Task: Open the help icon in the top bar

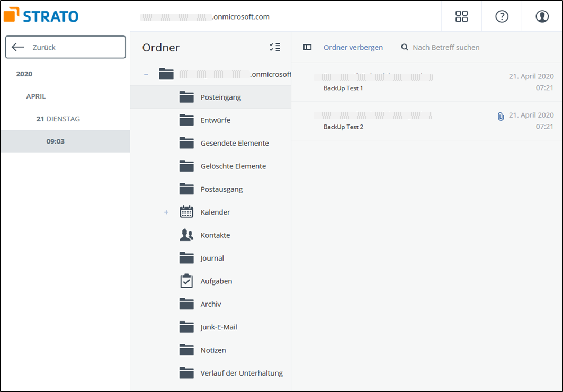Action: [x=501, y=16]
